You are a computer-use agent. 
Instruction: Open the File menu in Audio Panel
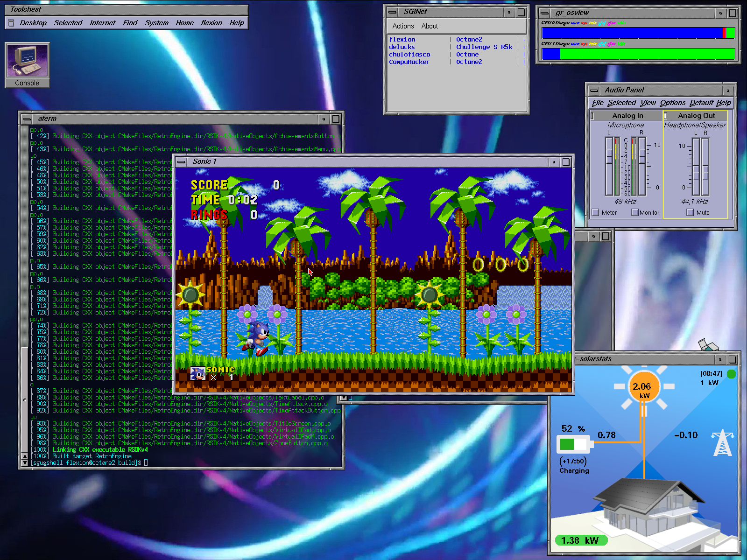click(x=598, y=103)
